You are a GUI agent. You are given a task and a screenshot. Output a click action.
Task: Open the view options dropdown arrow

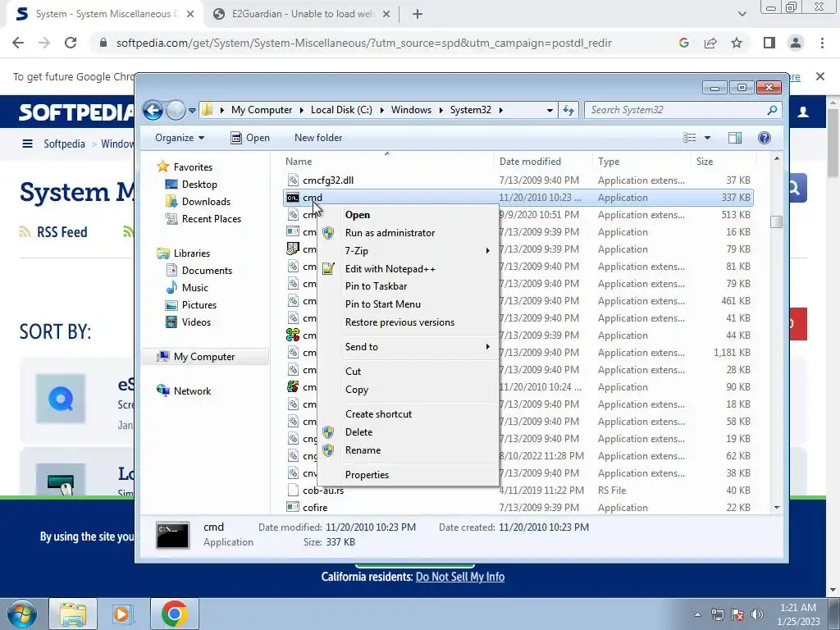click(x=707, y=138)
